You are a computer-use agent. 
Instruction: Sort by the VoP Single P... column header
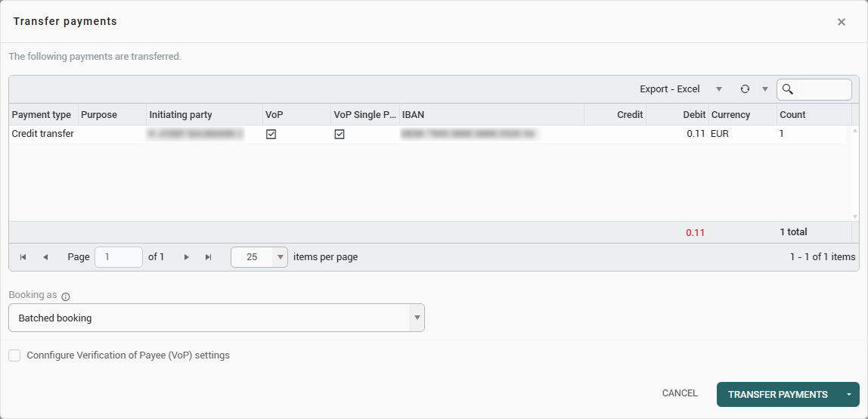365,115
